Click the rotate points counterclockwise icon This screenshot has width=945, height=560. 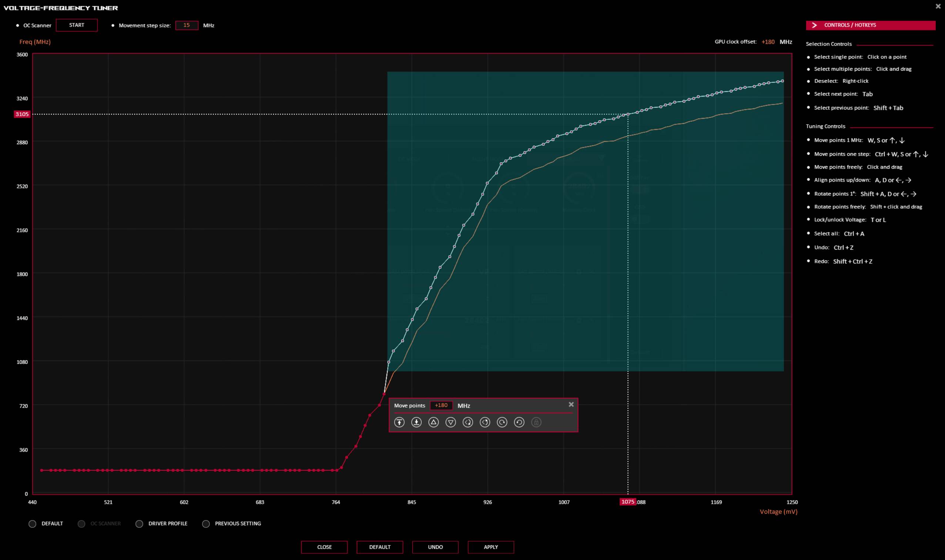coord(519,422)
